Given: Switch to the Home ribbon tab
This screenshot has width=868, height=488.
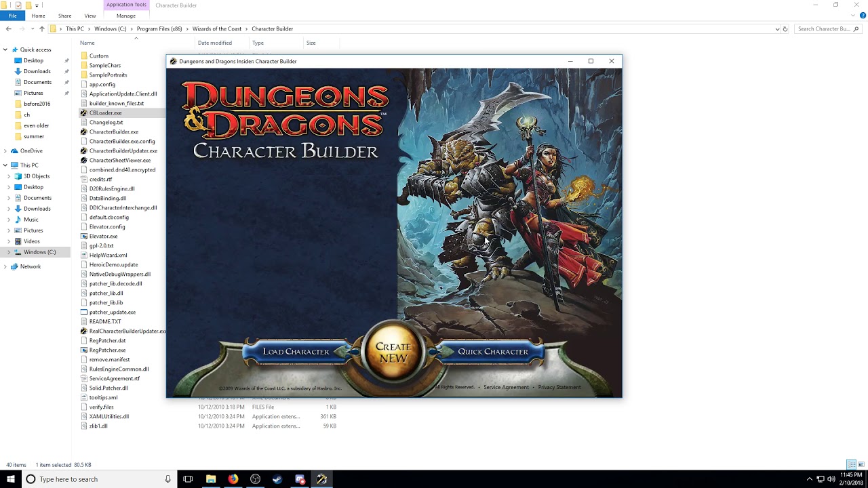Looking at the screenshot, I should point(38,16).
